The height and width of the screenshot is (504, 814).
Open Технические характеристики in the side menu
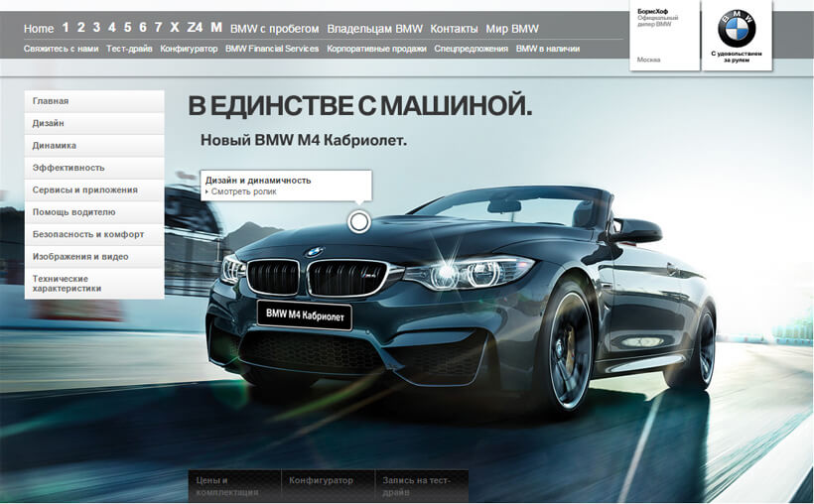pyautogui.click(x=94, y=284)
